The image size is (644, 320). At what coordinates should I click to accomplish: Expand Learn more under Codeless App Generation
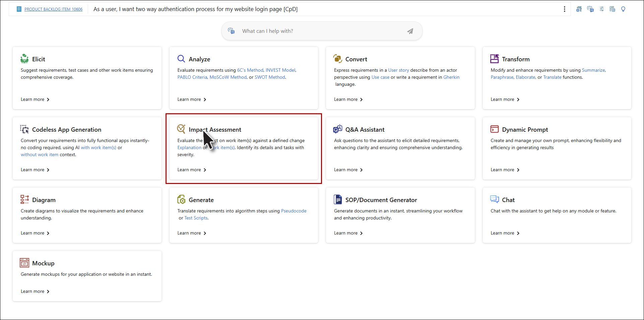coord(35,170)
